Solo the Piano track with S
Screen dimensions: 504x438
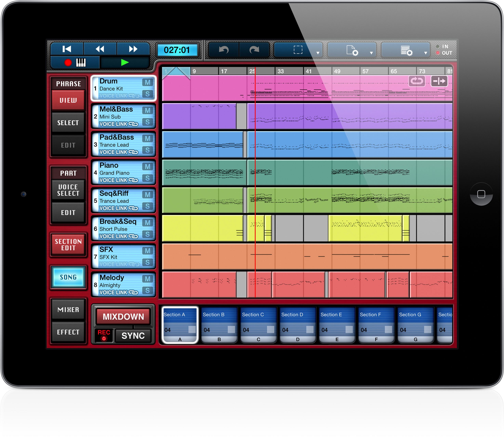pyautogui.click(x=148, y=178)
